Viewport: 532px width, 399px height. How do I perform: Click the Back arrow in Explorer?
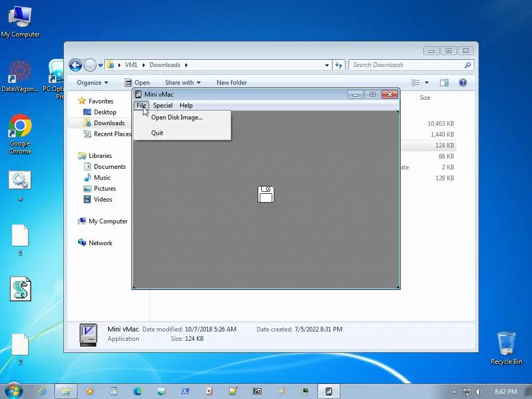[75, 65]
